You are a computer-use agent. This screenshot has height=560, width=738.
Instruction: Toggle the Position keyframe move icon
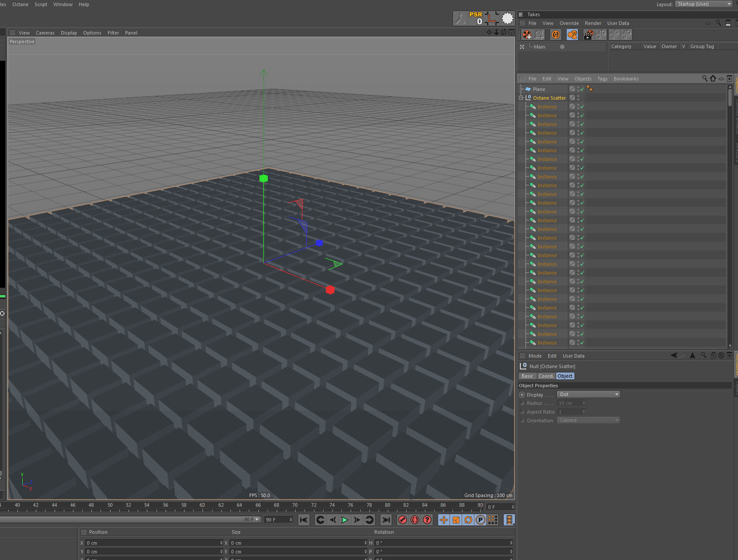tap(444, 520)
